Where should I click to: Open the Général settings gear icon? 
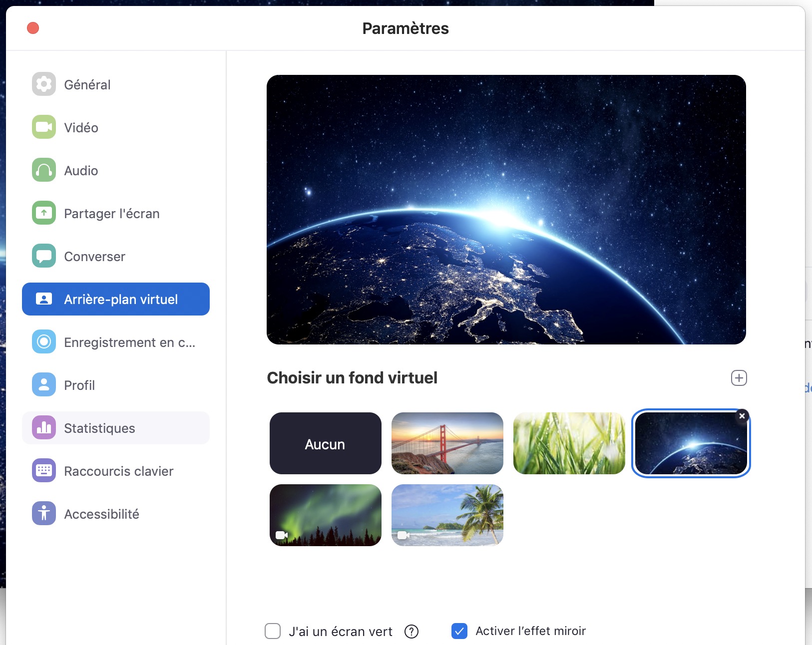pyautogui.click(x=44, y=84)
